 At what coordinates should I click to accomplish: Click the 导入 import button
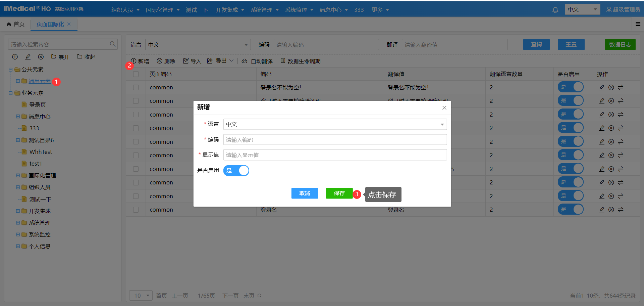point(192,61)
